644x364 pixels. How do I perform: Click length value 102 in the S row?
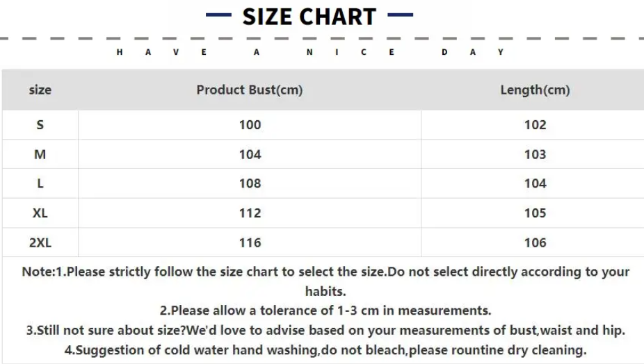[x=535, y=125]
